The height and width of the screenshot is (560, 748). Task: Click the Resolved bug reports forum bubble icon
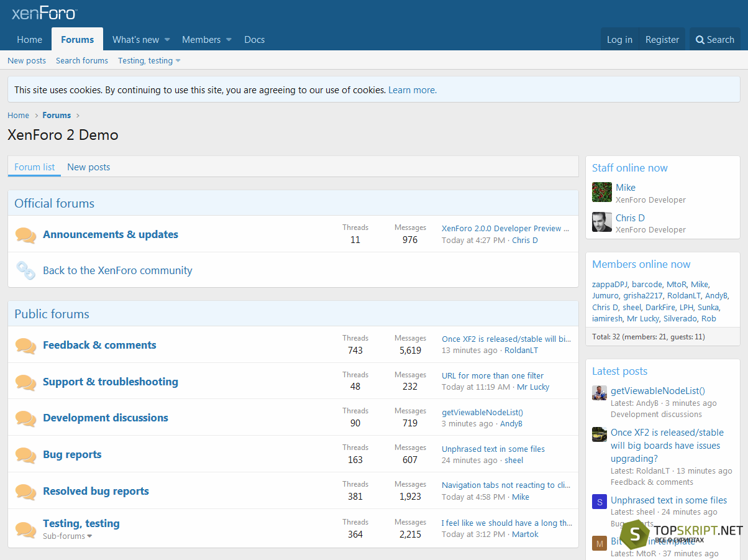point(25,492)
